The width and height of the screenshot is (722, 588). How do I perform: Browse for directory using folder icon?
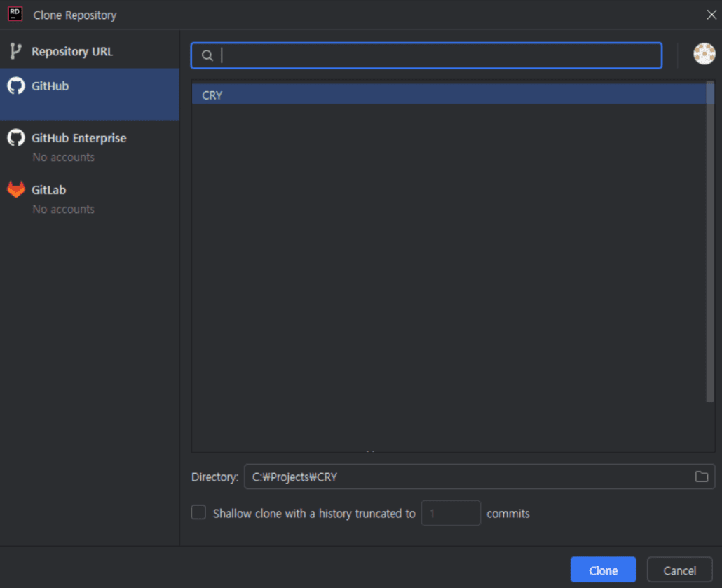point(701,477)
